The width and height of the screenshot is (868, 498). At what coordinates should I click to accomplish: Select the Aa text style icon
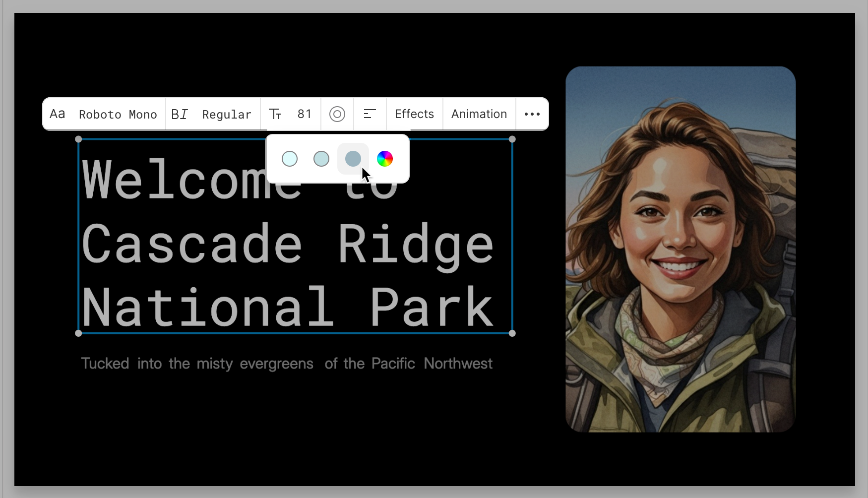[58, 114]
